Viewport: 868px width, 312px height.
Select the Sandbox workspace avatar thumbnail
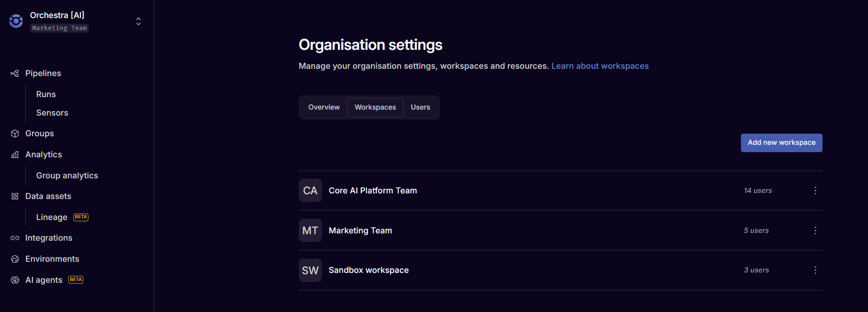click(x=310, y=270)
